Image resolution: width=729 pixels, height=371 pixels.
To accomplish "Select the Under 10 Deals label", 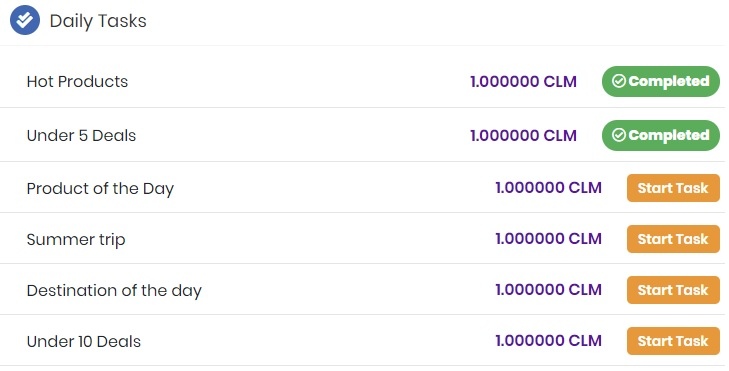I will (x=84, y=342).
